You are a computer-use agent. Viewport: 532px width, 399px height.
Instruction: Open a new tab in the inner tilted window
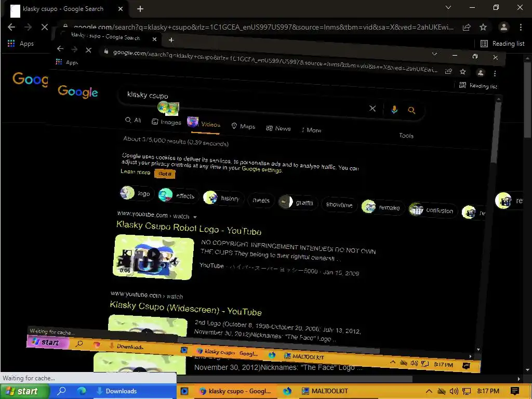[x=171, y=40]
